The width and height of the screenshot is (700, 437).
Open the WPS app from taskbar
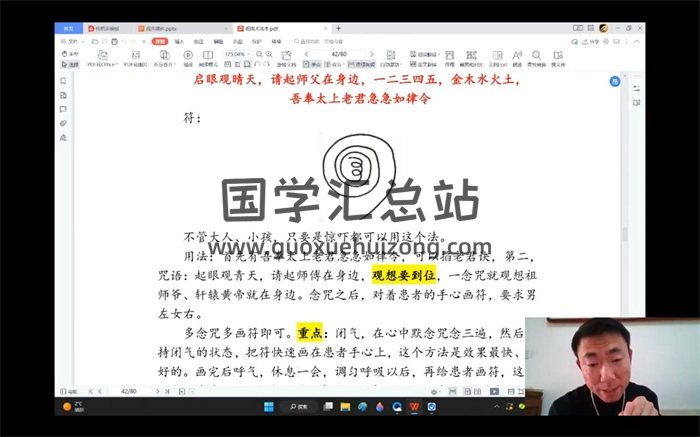point(414,407)
